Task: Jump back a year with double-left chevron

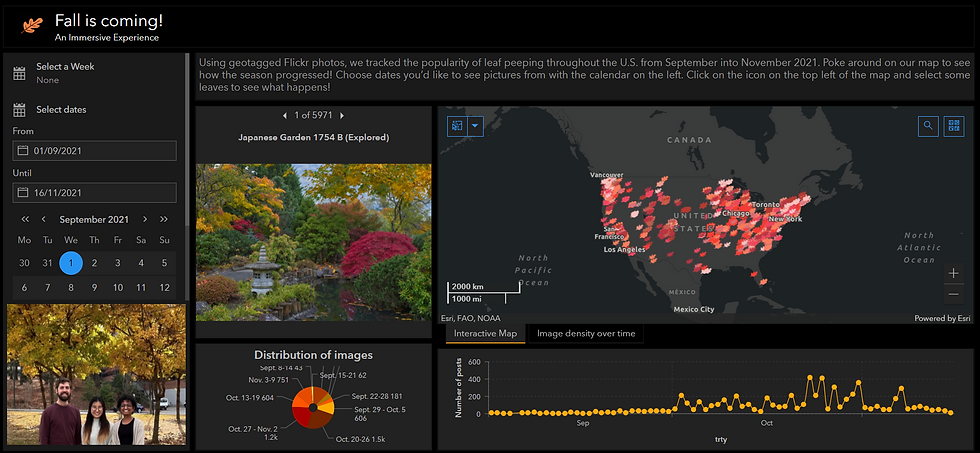Action: coord(25,219)
